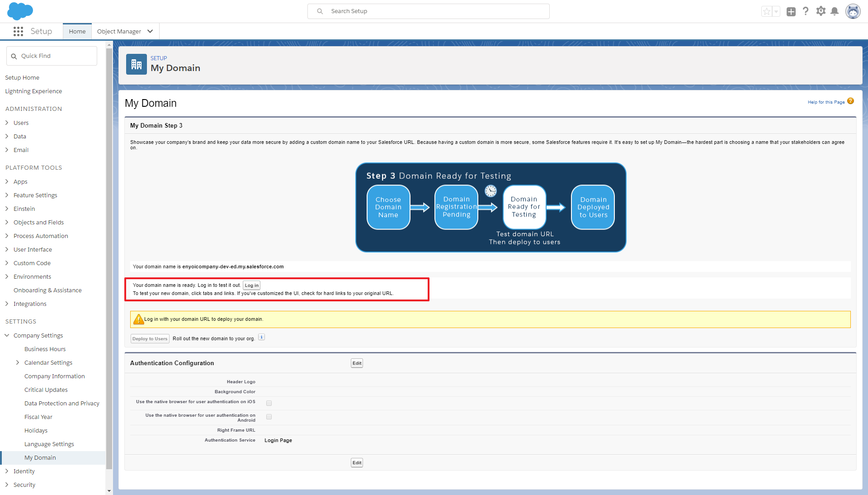868x495 pixels.
Task: Open Company Information settings
Action: tap(55, 376)
